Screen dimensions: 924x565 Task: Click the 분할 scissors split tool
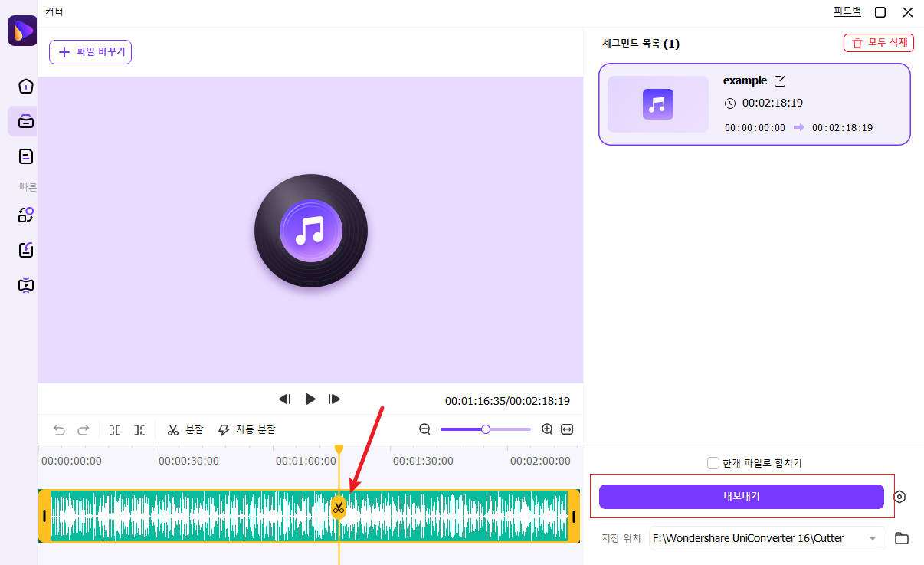(x=185, y=430)
